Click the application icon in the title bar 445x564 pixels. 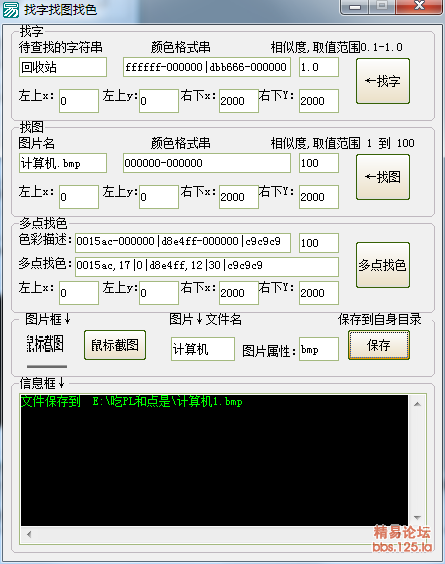(11, 10)
